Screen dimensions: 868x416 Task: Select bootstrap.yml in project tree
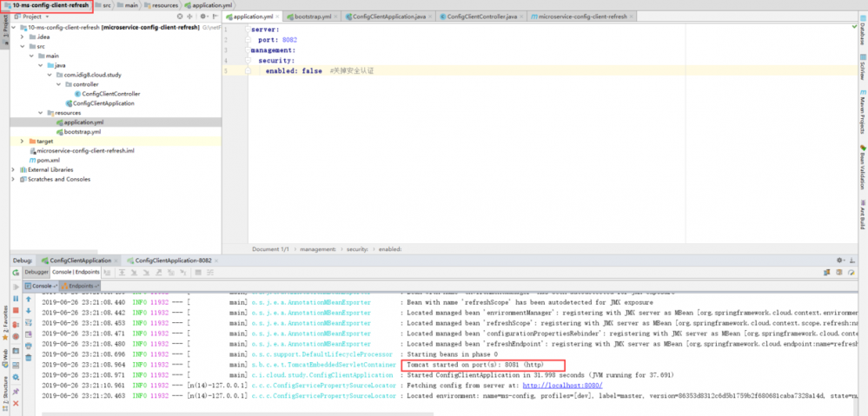click(x=82, y=132)
